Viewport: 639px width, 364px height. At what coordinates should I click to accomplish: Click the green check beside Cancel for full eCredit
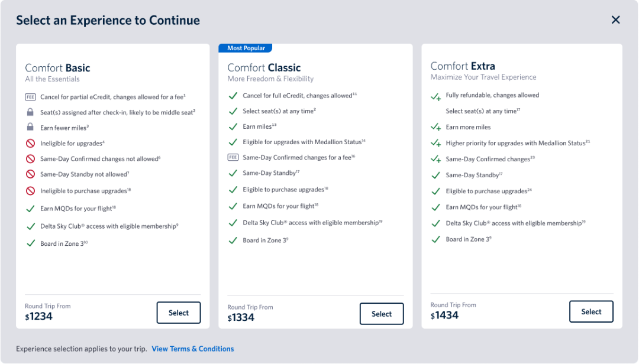[x=233, y=95]
